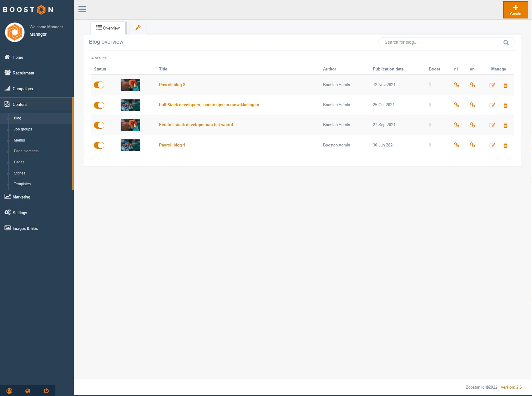The image size is (532, 396).
Task: Open nl link for Payroll blog 2
Action: click(x=457, y=85)
